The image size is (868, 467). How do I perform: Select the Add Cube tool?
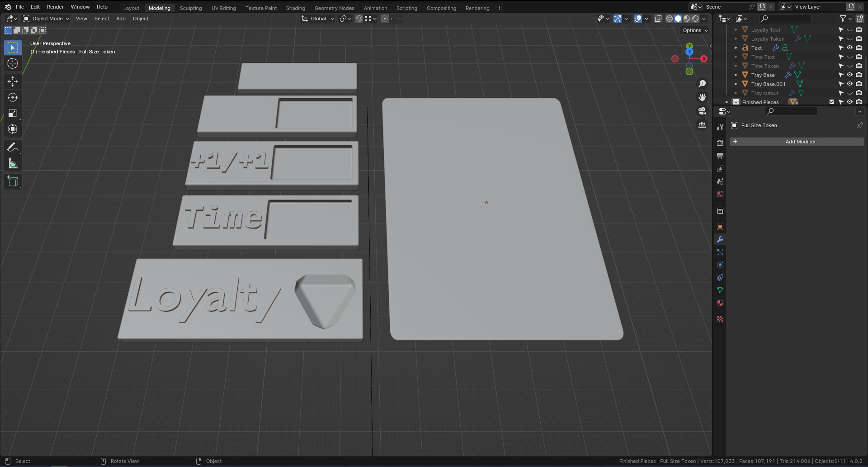pyautogui.click(x=13, y=181)
